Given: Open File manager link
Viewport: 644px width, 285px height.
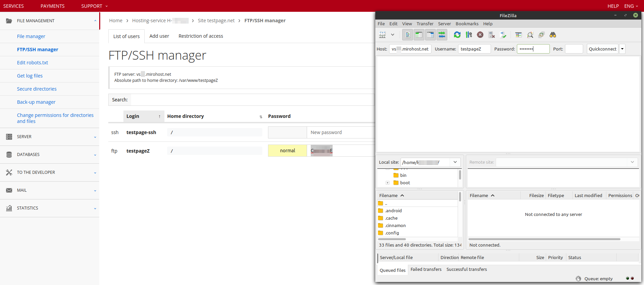Looking at the screenshot, I should (x=31, y=36).
